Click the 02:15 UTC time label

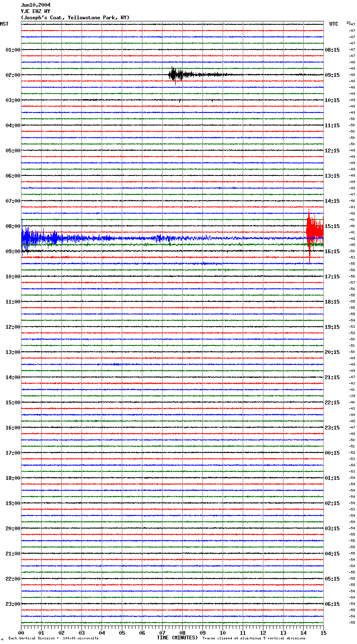pyautogui.click(x=332, y=503)
